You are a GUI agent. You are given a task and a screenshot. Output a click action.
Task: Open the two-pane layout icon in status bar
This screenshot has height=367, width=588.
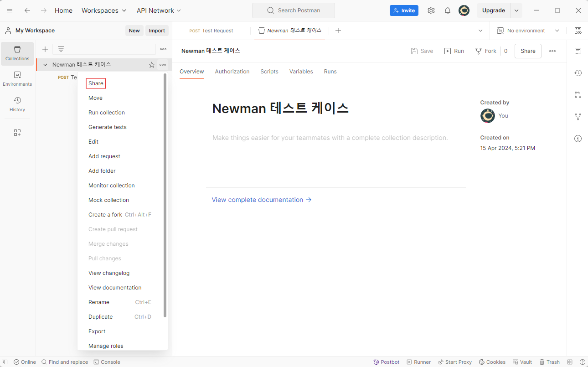click(x=570, y=362)
